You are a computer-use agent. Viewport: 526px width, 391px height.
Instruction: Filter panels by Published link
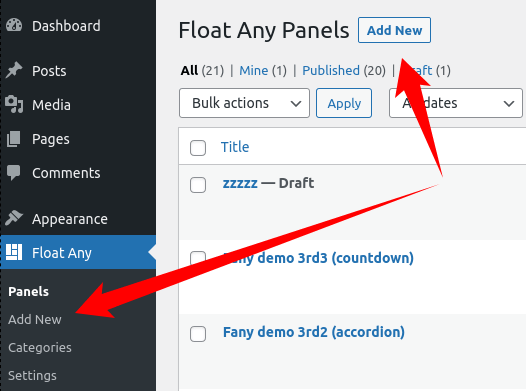tap(331, 70)
